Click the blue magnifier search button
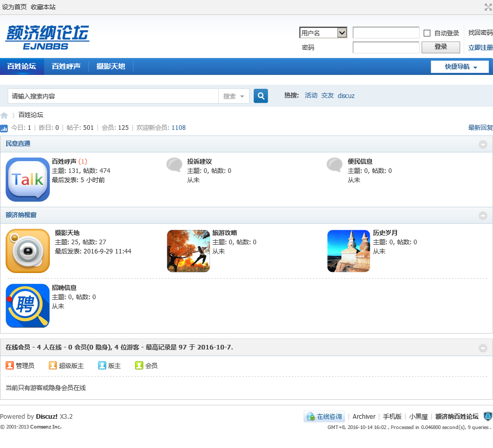The image size is (493, 448). pos(261,96)
